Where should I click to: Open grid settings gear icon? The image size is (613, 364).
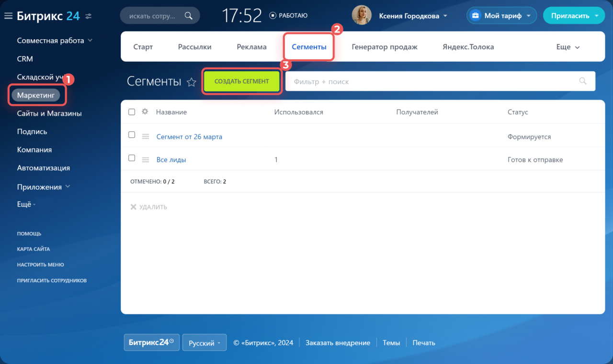click(x=145, y=111)
